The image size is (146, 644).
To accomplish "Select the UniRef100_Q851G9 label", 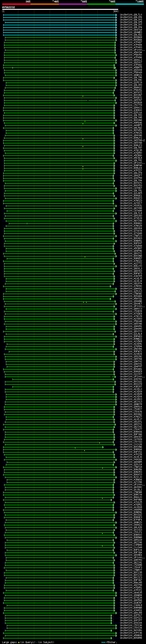I will [131, 540].
